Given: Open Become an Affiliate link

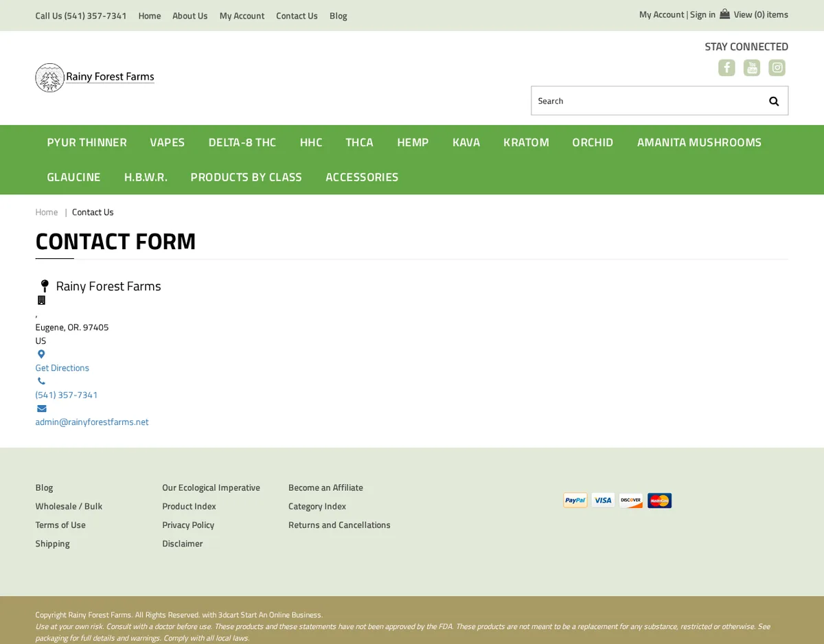Looking at the screenshot, I should pos(325,487).
